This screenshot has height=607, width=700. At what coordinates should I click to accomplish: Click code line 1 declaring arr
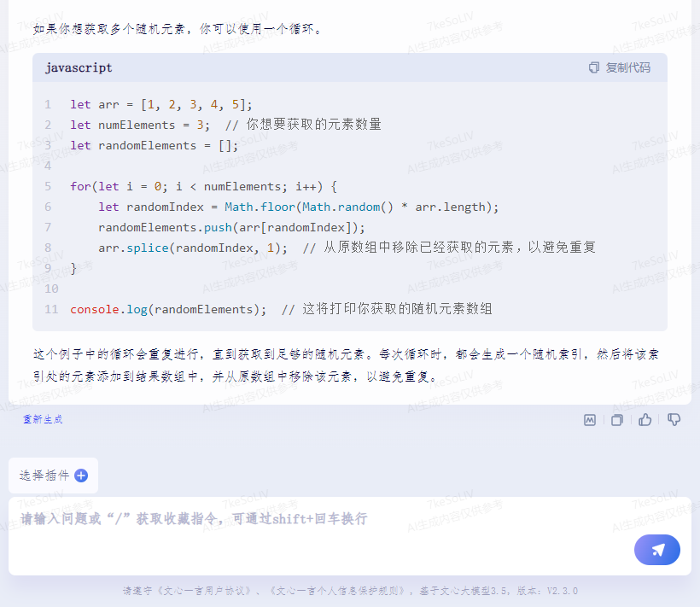point(161,104)
